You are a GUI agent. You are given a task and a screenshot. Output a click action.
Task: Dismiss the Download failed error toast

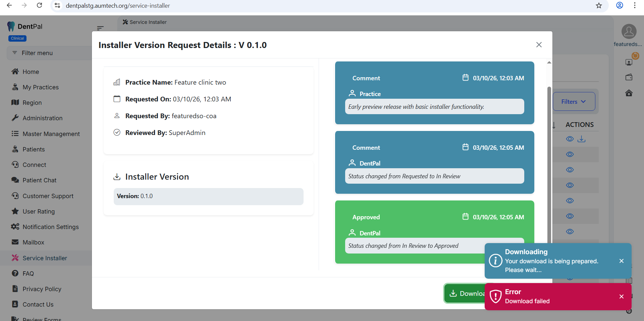tap(621, 296)
